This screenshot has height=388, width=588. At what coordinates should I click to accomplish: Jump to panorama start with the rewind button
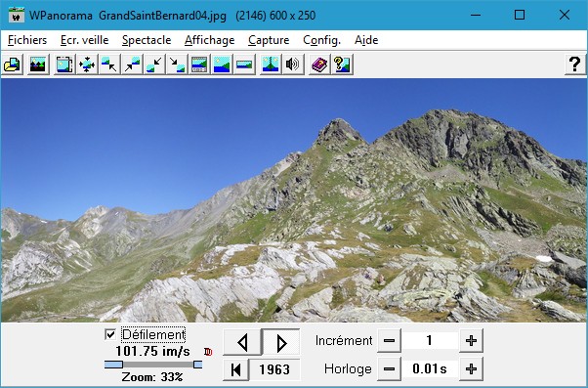click(x=235, y=369)
